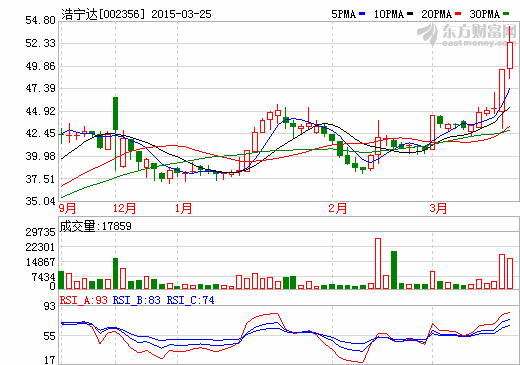Click the 2月 time axis label

(338, 208)
